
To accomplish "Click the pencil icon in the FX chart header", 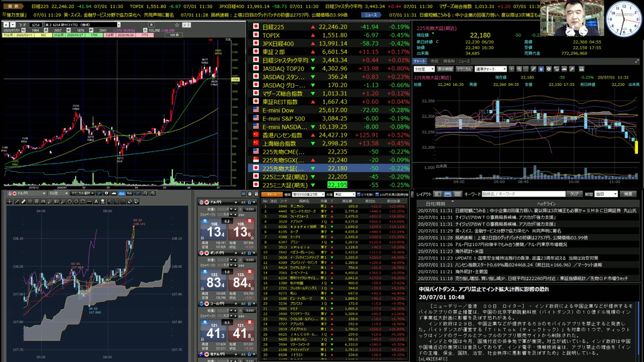I will pos(99,193).
